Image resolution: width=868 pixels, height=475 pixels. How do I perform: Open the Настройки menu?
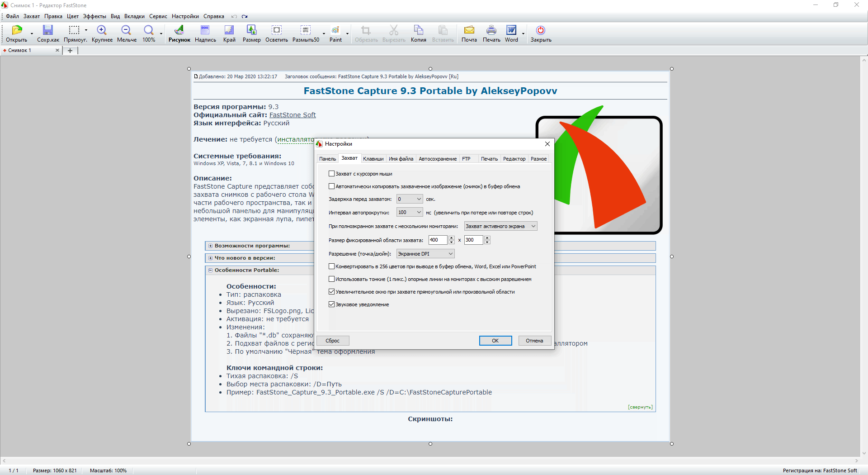(x=185, y=16)
